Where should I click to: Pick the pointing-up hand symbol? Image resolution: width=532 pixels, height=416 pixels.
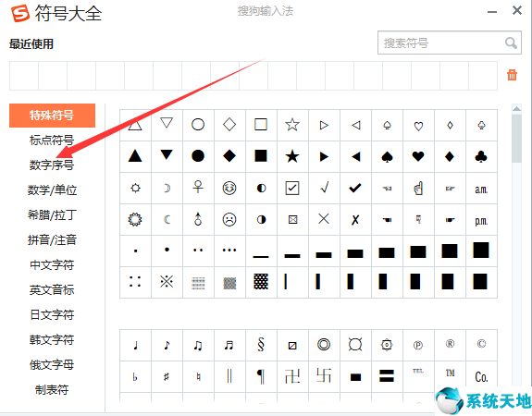pyautogui.click(x=418, y=188)
